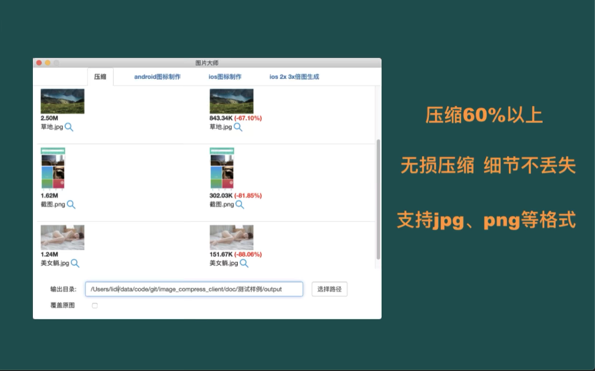Open magnifier beside compressed 美女躺.jpg 151.67K
595x371 pixels.
[x=244, y=263]
